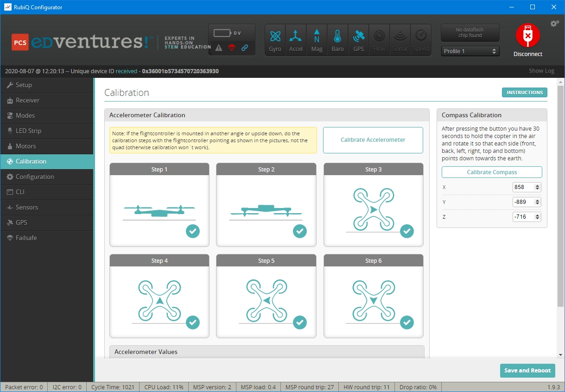Screen dimensions: 565x392
Task: Click the MSP round trip: 27 entry
Action: point(310,387)
